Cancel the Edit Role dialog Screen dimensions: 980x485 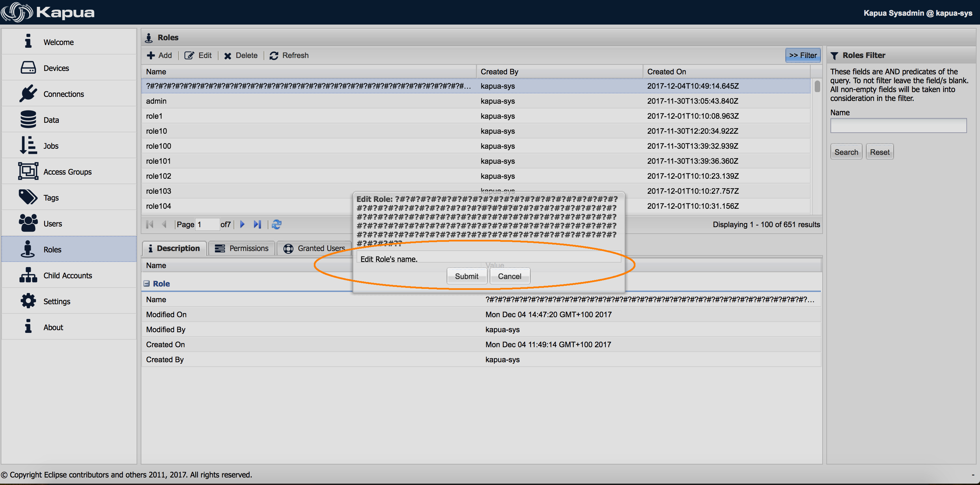point(509,276)
